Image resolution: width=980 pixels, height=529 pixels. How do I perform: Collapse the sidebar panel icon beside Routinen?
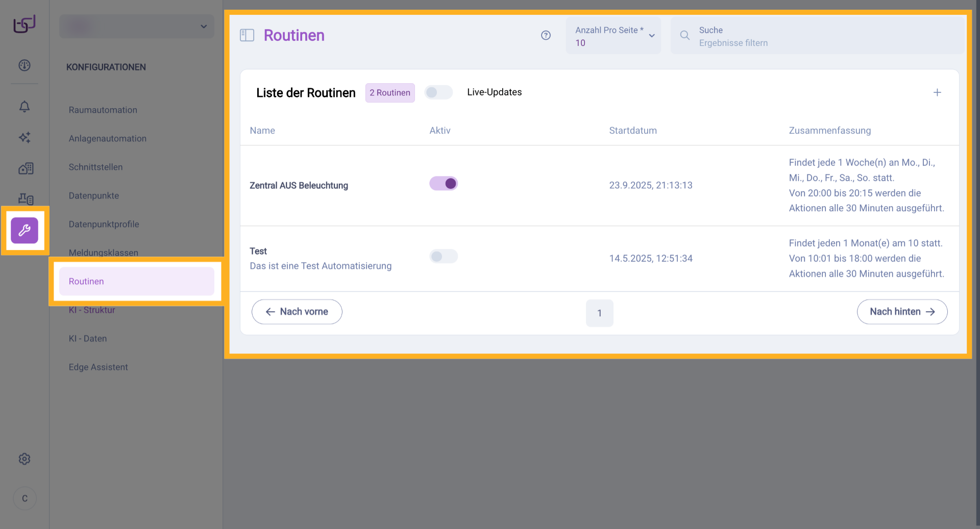coord(247,35)
